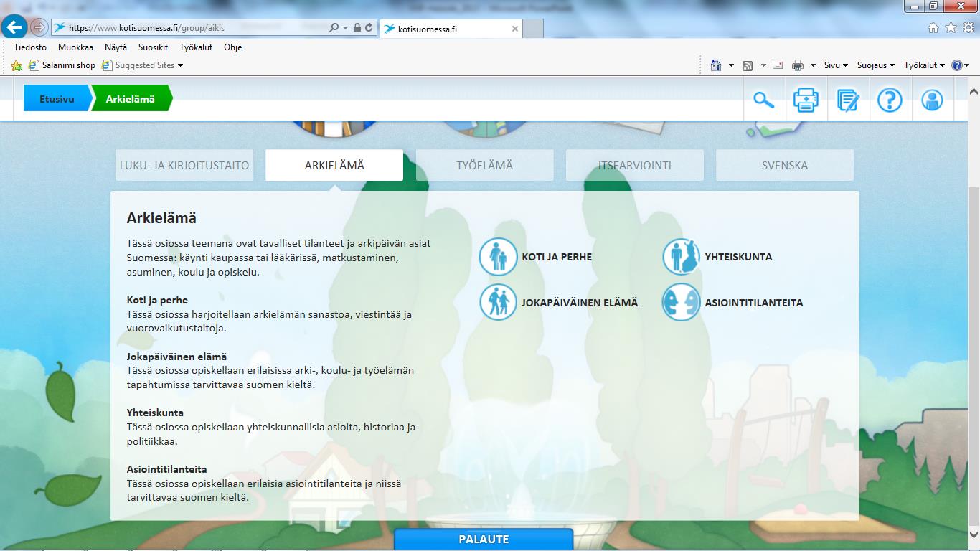Click the Koti ja perhe round icon
This screenshot has width=980, height=551.
tap(498, 257)
